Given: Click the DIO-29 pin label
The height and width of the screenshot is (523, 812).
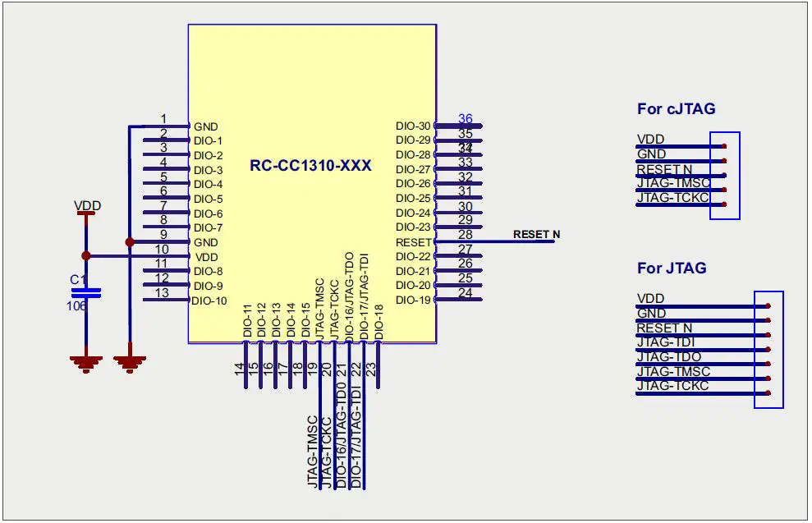Looking at the screenshot, I should (x=413, y=140).
